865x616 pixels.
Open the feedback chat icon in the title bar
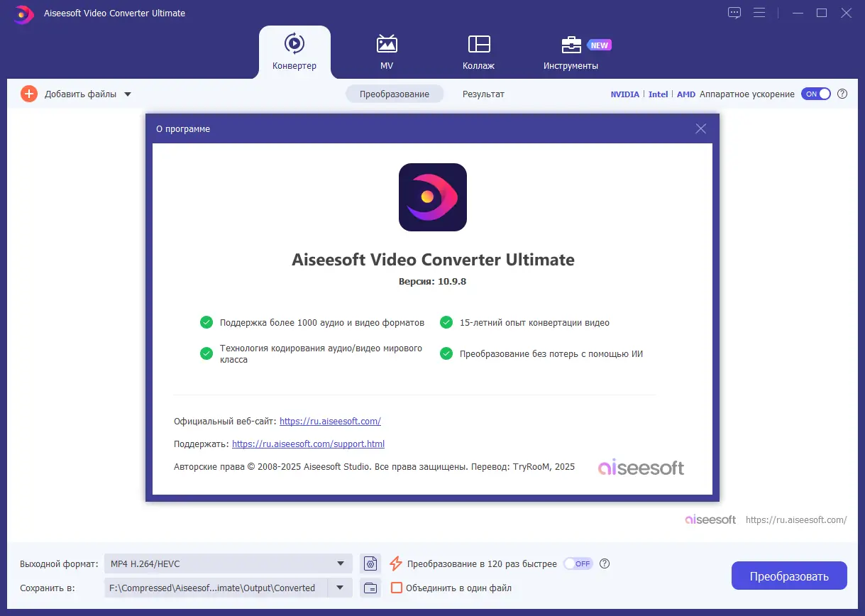(x=734, y=13)
